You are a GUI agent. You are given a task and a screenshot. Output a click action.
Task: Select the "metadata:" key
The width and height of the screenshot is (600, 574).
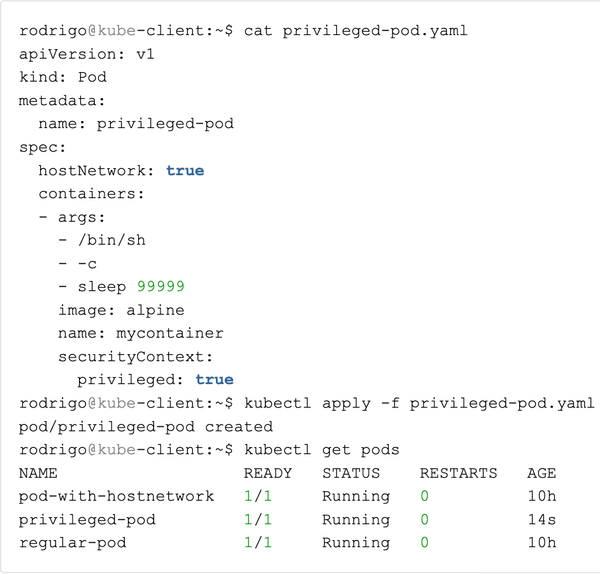62,100
